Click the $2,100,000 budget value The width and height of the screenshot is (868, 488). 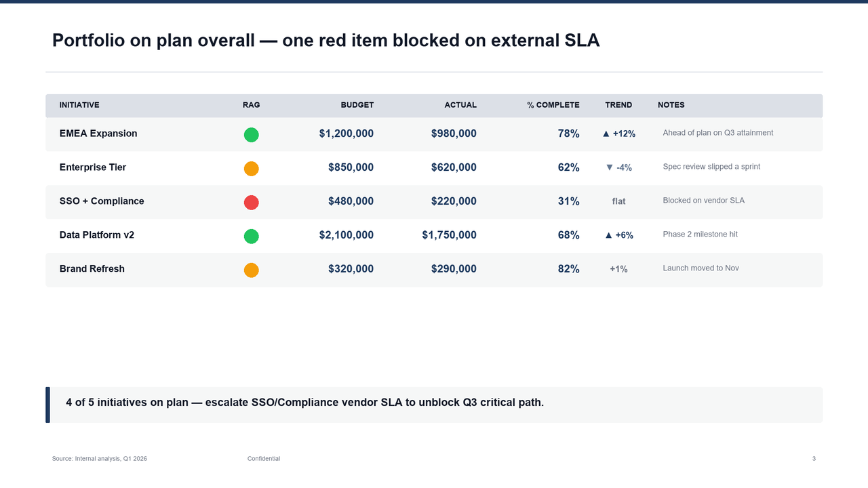pos(347,235)
